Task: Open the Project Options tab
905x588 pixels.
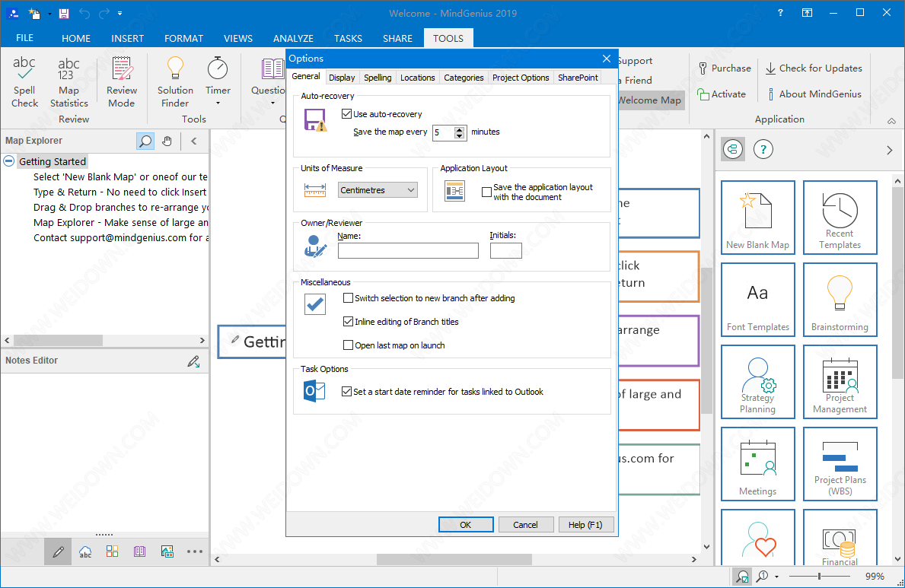Action: click(x=521, y=78)
